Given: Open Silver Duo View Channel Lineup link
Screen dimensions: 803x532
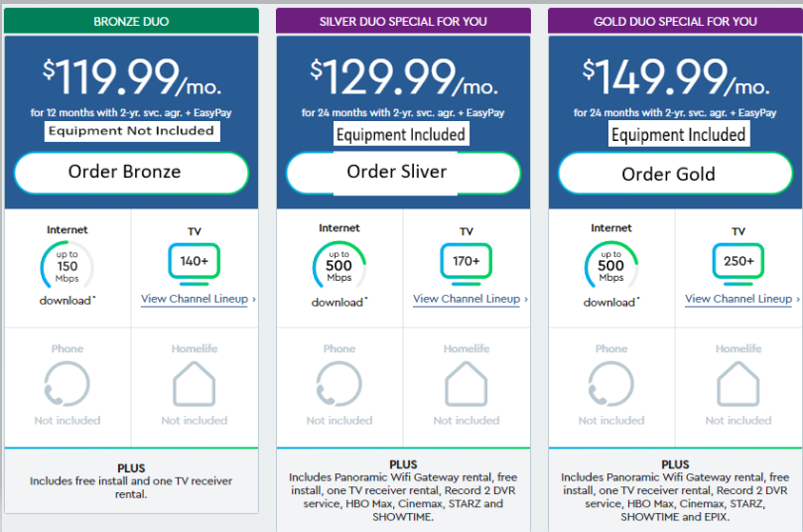Looking at the screenshot, I should coord(469,299).
